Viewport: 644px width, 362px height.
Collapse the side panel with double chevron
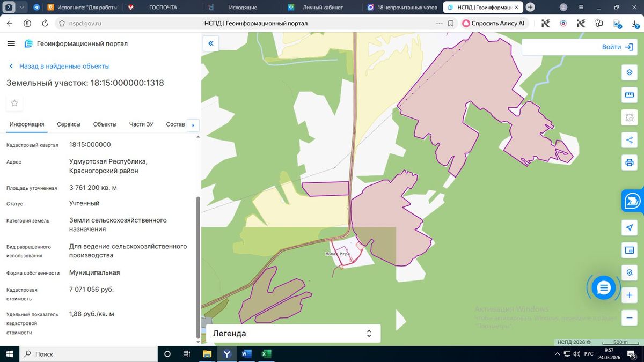click(x=211, y=43)
